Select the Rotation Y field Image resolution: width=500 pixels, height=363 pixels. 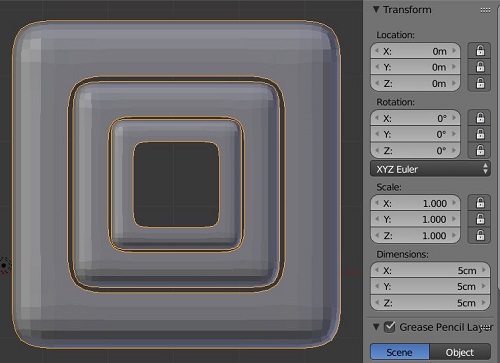pyautogui.click(x=415, y=134)
